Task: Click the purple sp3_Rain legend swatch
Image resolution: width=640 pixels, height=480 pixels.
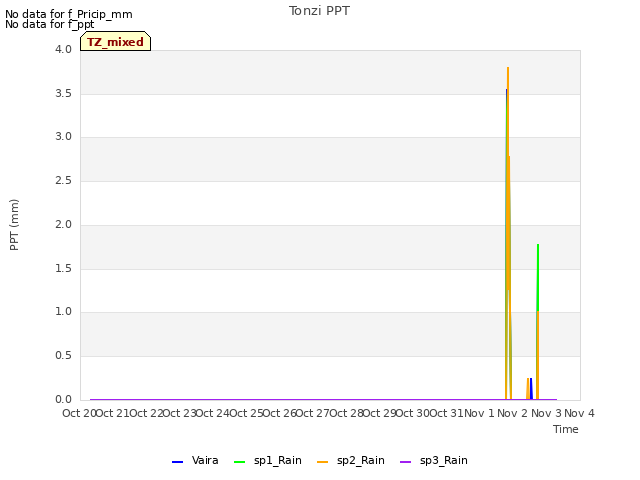Action: (405, 462)
